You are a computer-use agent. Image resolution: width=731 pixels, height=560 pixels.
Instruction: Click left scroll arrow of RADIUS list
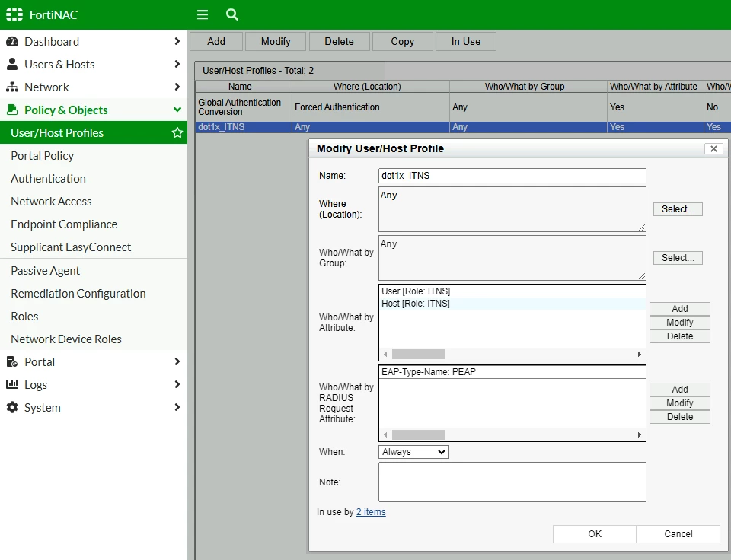(x=385, y=434)
